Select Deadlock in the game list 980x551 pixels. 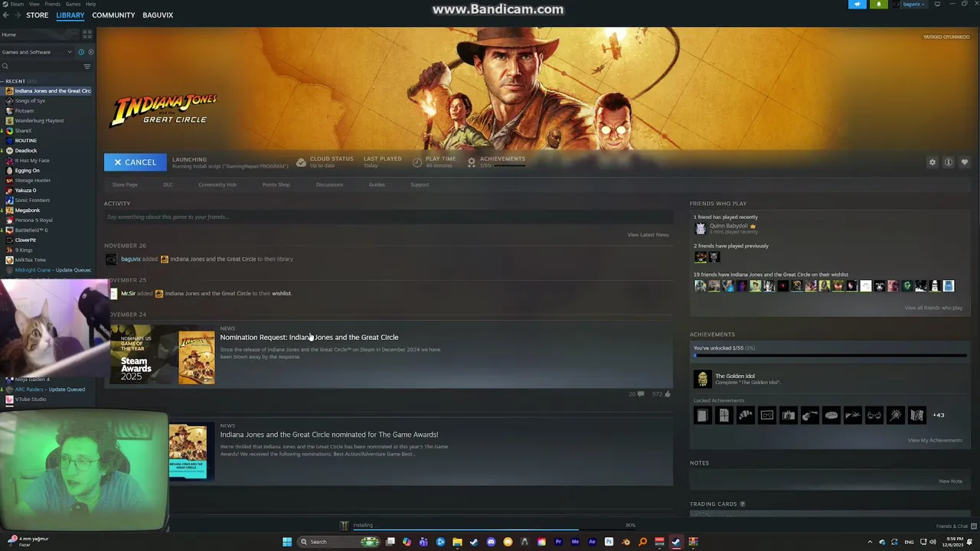pyautogui.click(x=26, y=151)
